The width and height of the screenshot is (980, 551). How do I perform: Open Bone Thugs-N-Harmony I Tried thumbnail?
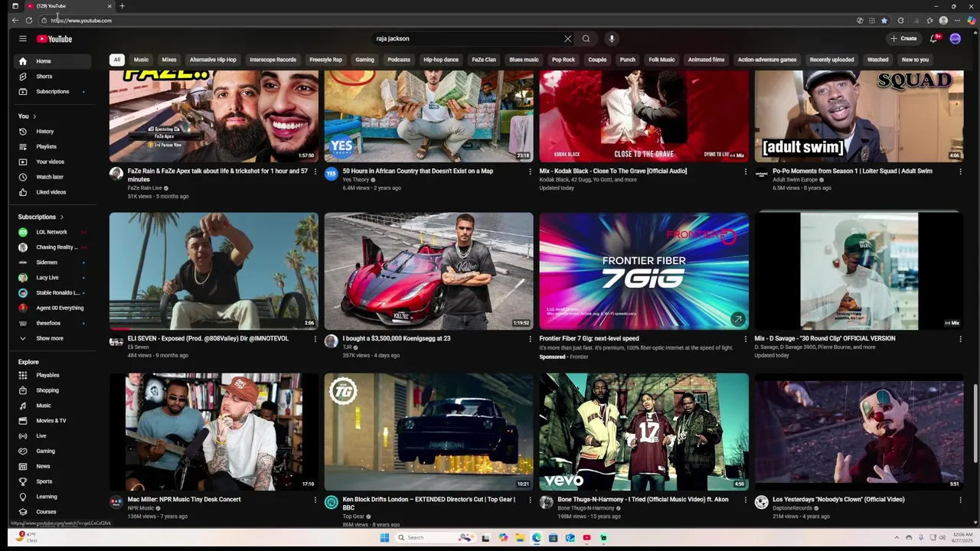click(644, 432)
